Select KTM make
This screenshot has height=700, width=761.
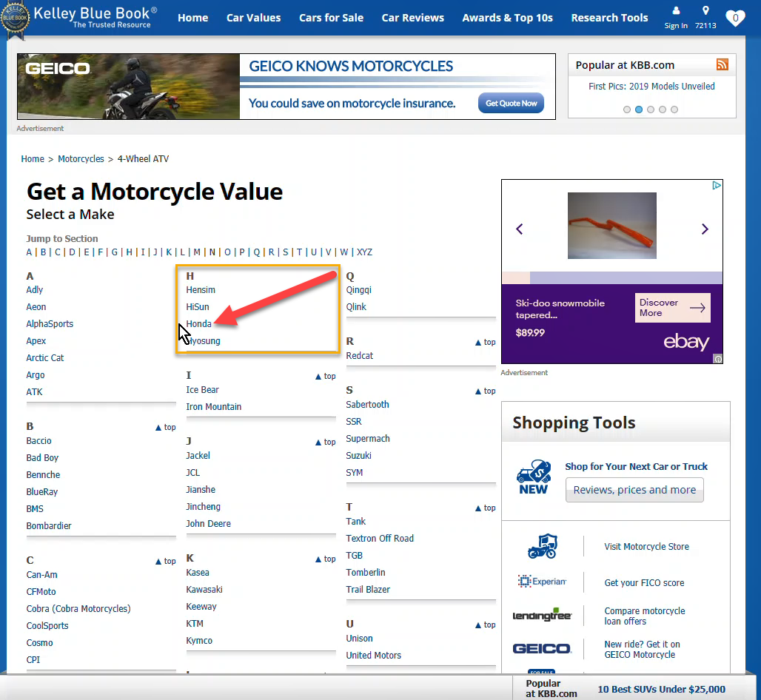pos(195,623)
